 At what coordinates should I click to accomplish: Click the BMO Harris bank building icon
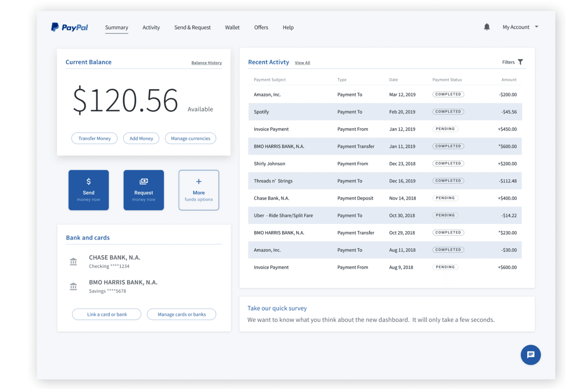pos(73,286)
